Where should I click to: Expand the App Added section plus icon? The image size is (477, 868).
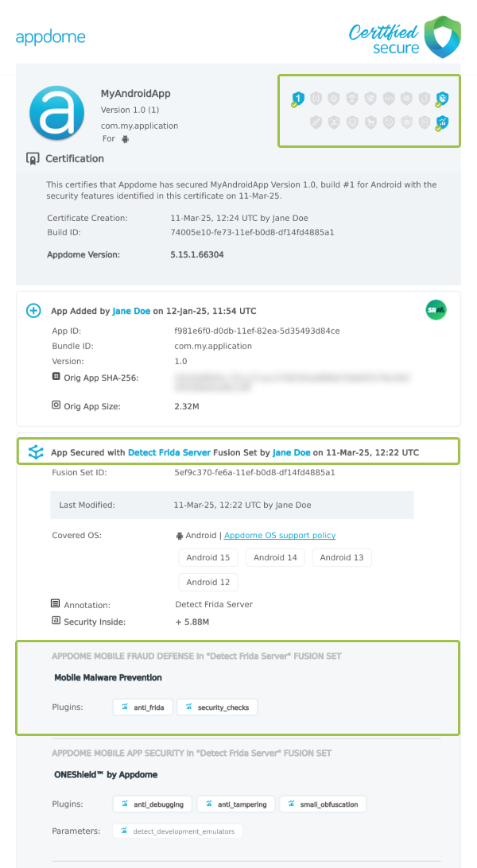tap(34, 311)
